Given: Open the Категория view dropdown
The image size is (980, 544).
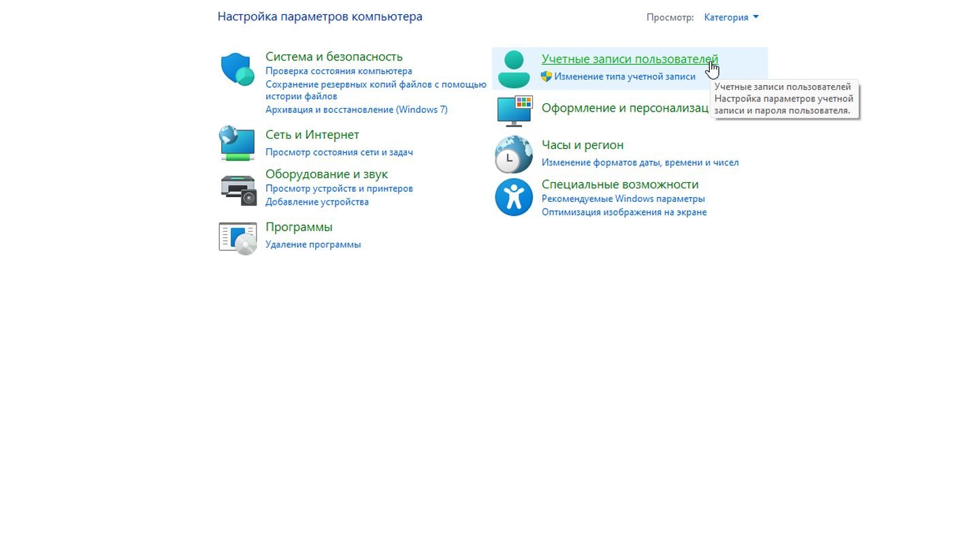Looking at the screenshot, I should (731, 17).
